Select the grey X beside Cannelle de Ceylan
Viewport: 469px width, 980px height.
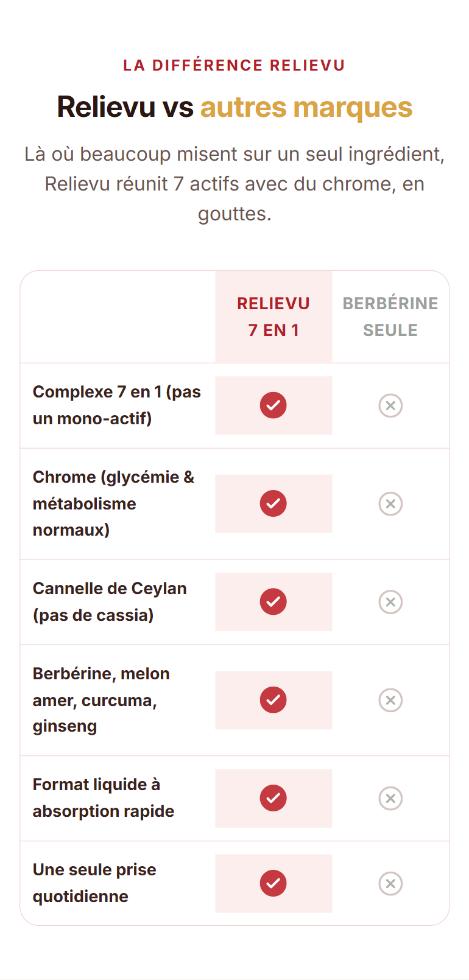point(390,601)
